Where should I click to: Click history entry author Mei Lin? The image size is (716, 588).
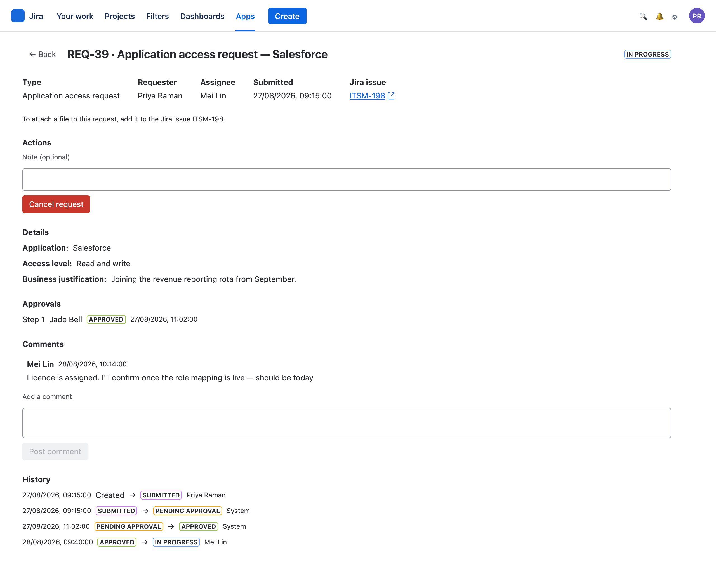coord(215,542)
